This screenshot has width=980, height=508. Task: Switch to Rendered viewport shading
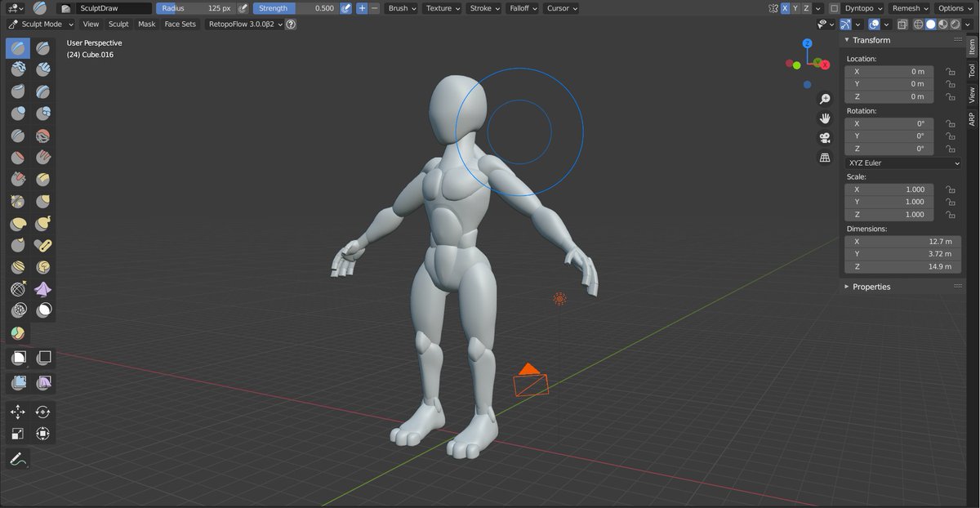tap(955, 25)
